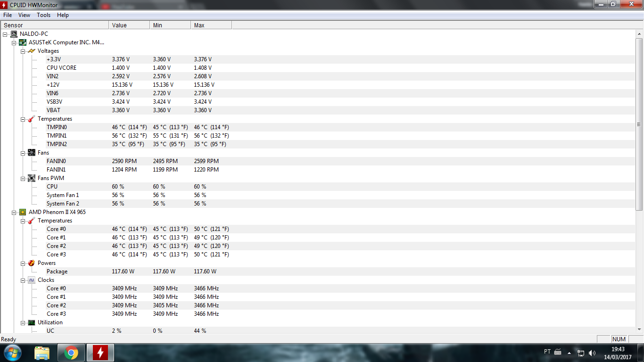Viewport: 644px width, 362px height.
Task: Open the Help menu
Action: pyautogui.click(x=63, y=15)
